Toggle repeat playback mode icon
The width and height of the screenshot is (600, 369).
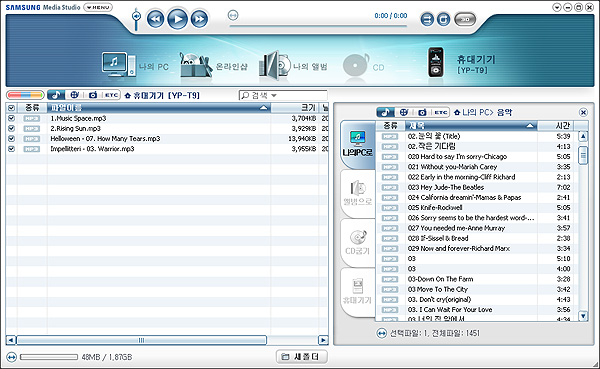tap(443, 19)
